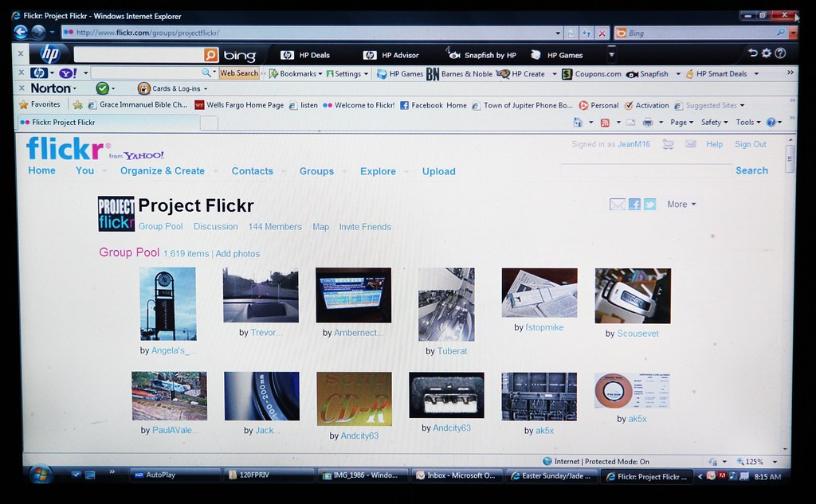
Task: Open Norton Cards & Log-ins dropdown
Action: pyautogui.click(x=172, y=88)
